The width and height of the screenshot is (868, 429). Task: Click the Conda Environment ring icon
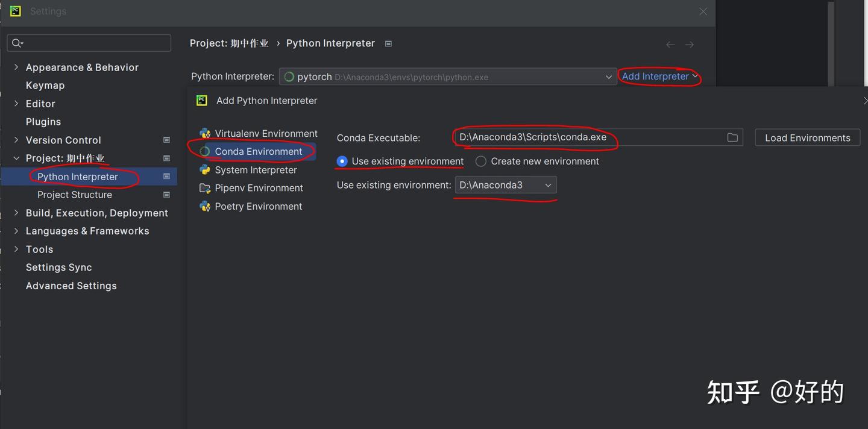tap(205, 152)
